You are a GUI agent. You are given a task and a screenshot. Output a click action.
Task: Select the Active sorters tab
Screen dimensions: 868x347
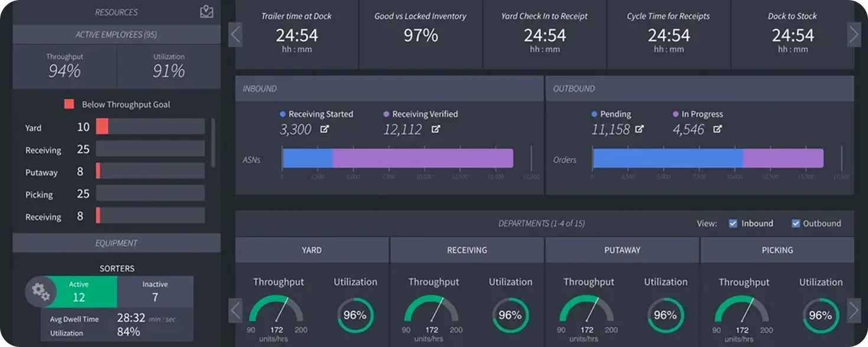tap(79, 292)
